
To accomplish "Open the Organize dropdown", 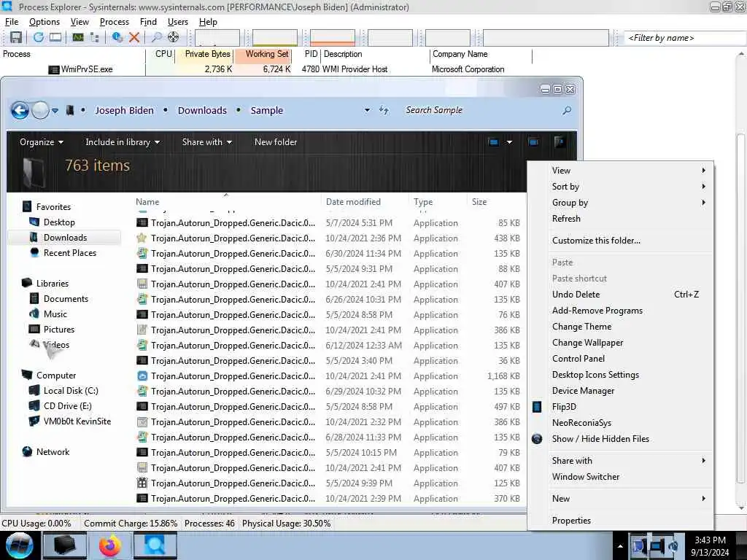I will pos(42,142).
